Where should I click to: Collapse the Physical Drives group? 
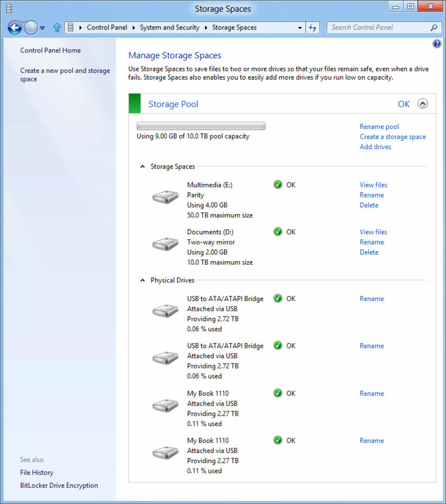click(x=143, y=280)
